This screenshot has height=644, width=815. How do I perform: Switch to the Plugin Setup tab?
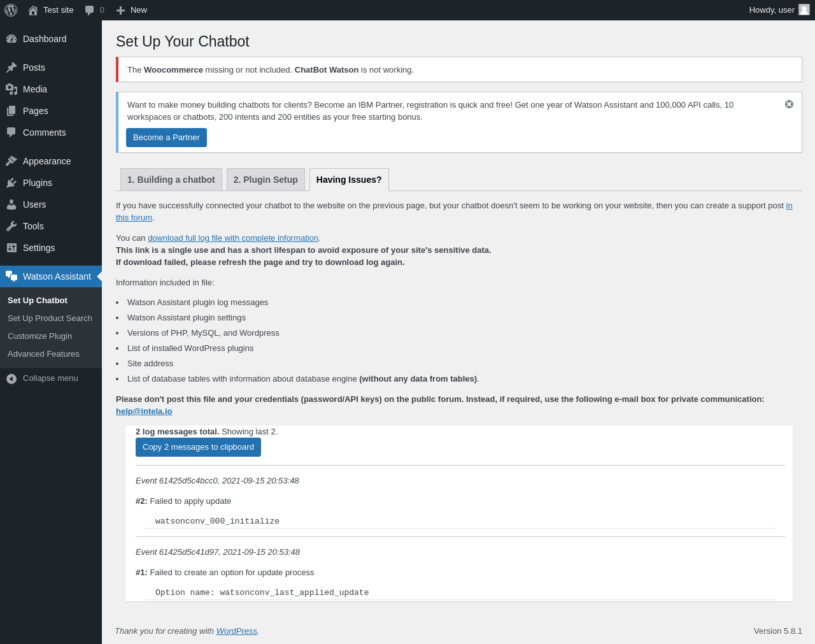[x=266, y=180]
